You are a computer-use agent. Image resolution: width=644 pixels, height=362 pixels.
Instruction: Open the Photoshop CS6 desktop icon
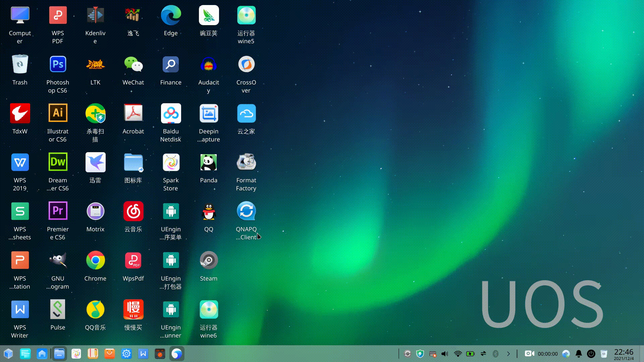coord(58,64)
